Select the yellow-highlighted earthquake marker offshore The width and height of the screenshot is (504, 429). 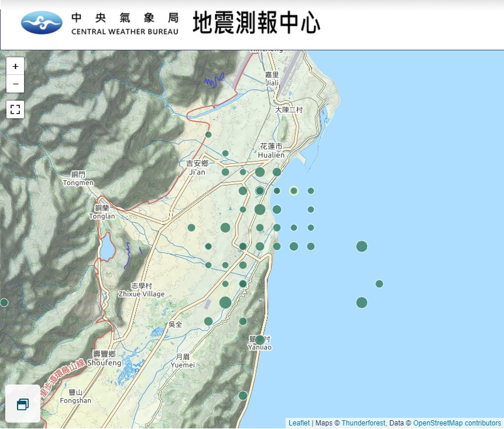293,191
